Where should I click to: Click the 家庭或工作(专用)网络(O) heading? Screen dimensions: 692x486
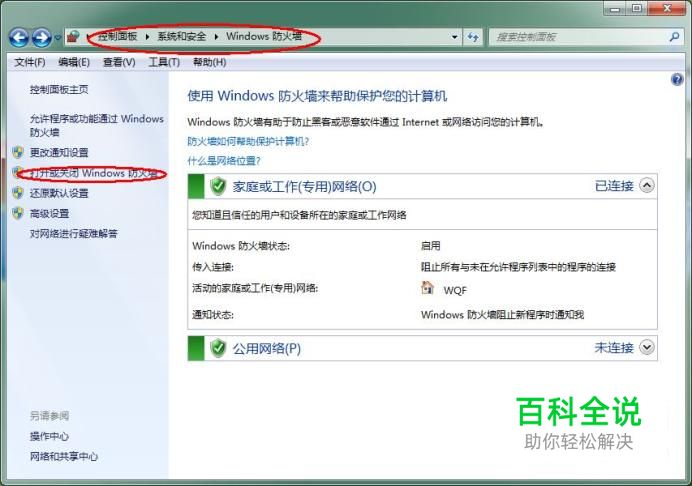pyautogui.click(x=305, y=186)
